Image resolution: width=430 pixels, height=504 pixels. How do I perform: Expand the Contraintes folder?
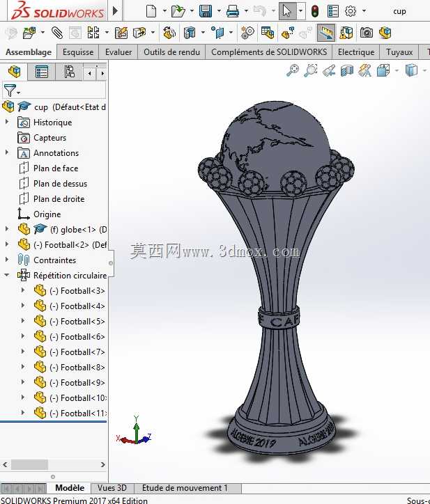7,260
